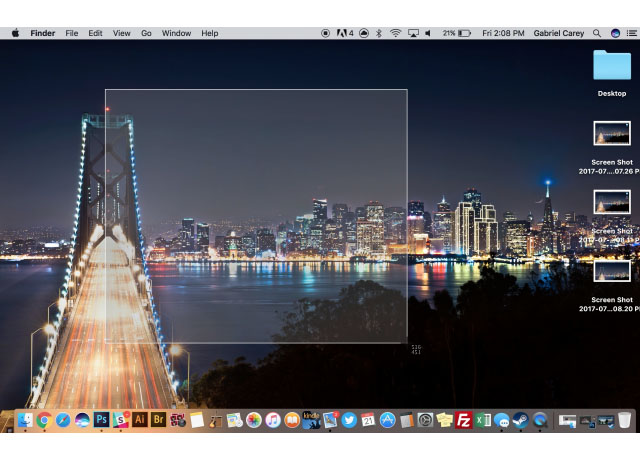The height and width of the screenshot is (460, 640).
Task: Open the Apple menu
Action: coord(15,33)
